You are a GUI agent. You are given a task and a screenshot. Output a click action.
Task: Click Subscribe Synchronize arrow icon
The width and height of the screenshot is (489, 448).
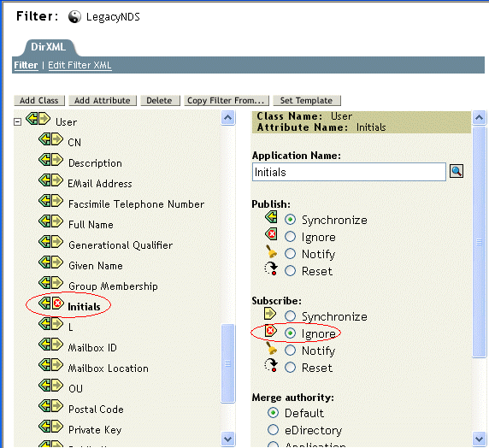pyautogui.click(x=270, y=314)
